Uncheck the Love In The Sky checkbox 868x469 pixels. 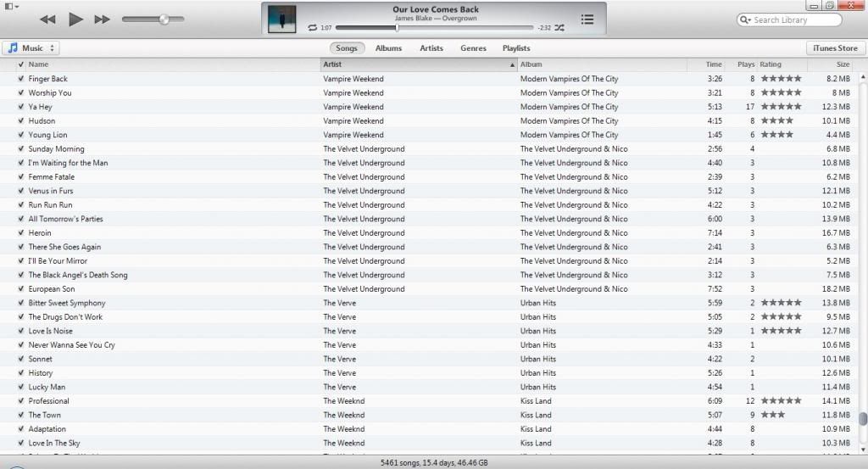tap(21, 443)
